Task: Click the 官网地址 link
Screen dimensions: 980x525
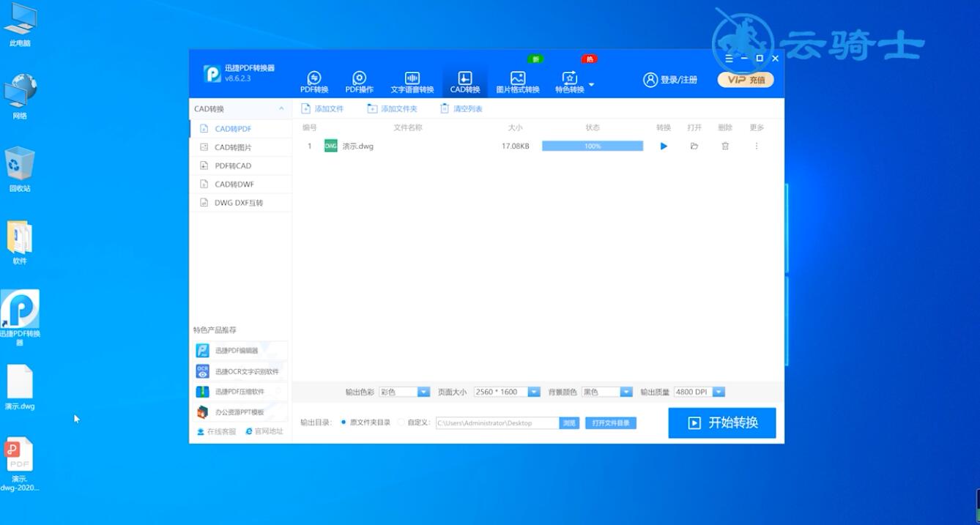Action: 264,431
